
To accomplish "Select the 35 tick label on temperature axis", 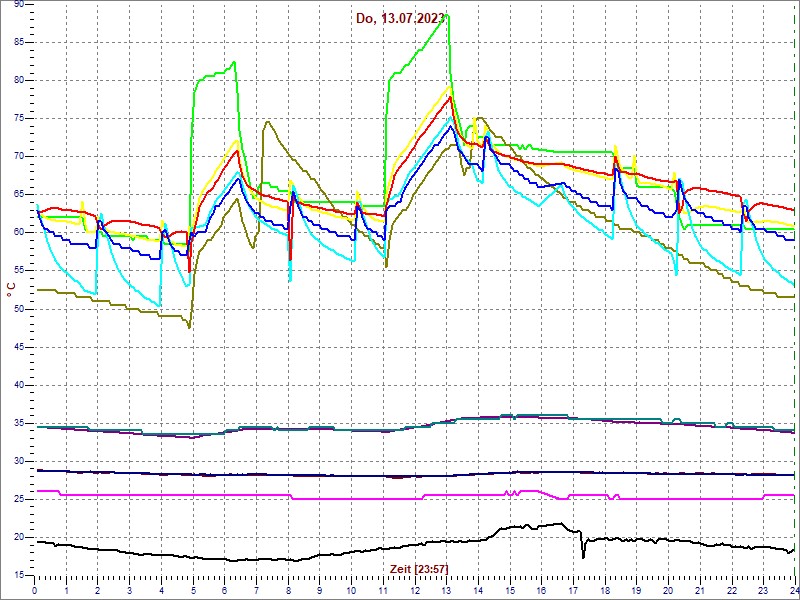I will click(18, 423).
